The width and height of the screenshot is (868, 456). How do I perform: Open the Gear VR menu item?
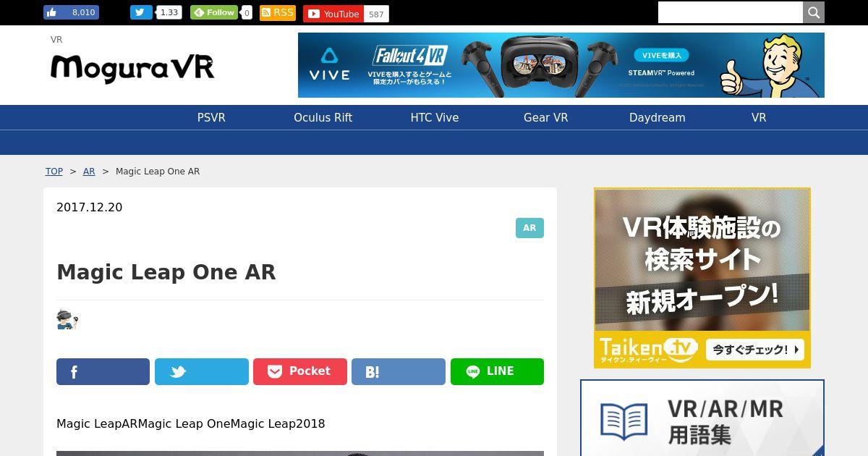coord(546,117)
